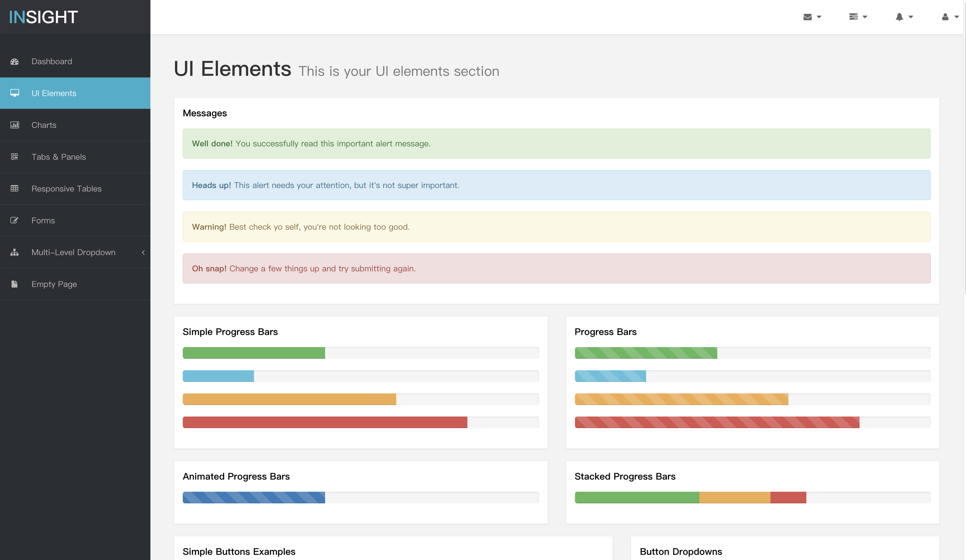This screenshot has width=966, height=560.
Task: Open the envelope messages dropdown in the header
Action: pyautogui.click(x=812, y=17)
